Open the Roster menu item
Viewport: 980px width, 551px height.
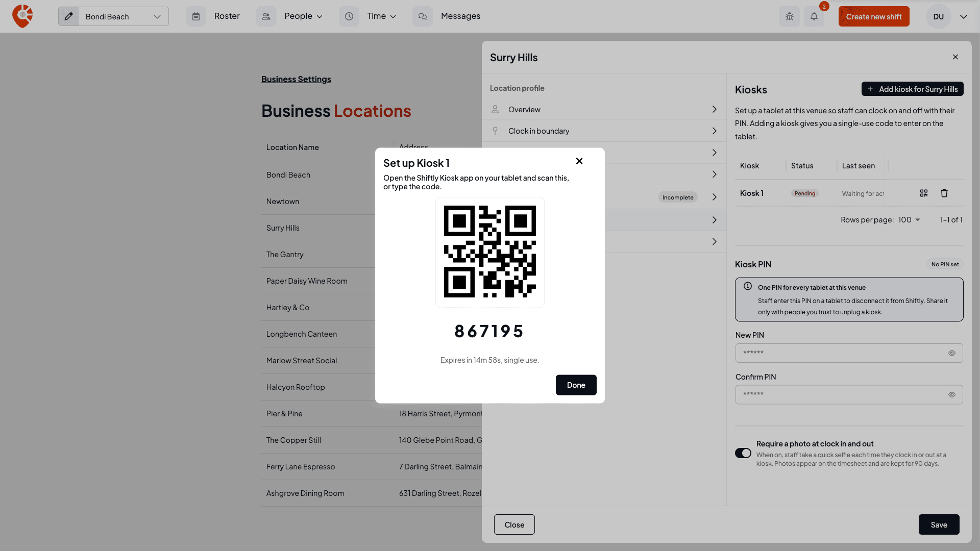[227, 16]
